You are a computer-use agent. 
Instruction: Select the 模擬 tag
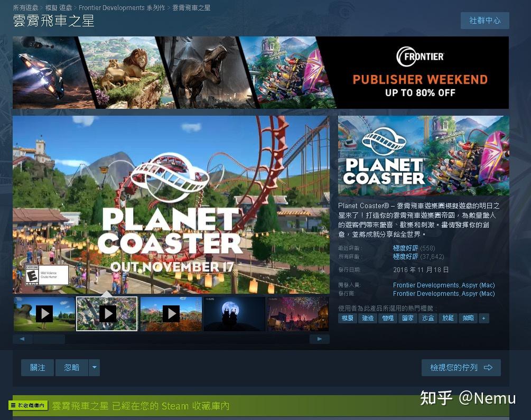click(348, 318)
